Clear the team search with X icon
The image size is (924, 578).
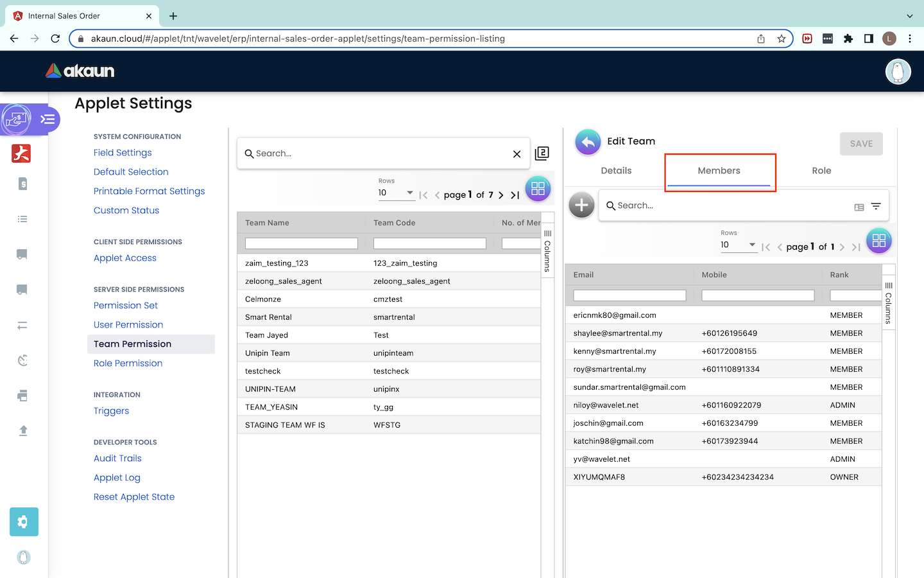point(517,154)
